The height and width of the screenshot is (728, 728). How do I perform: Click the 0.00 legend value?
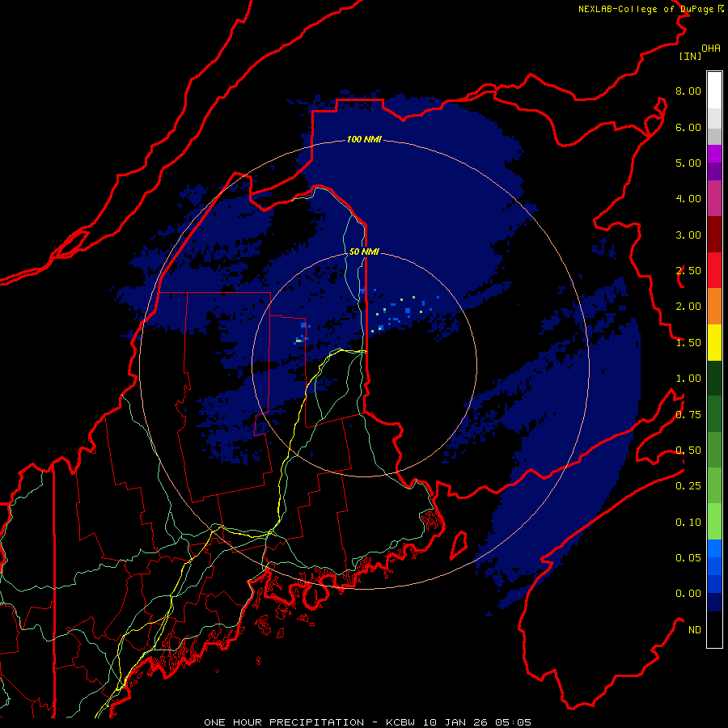click(x=688, y=594)
